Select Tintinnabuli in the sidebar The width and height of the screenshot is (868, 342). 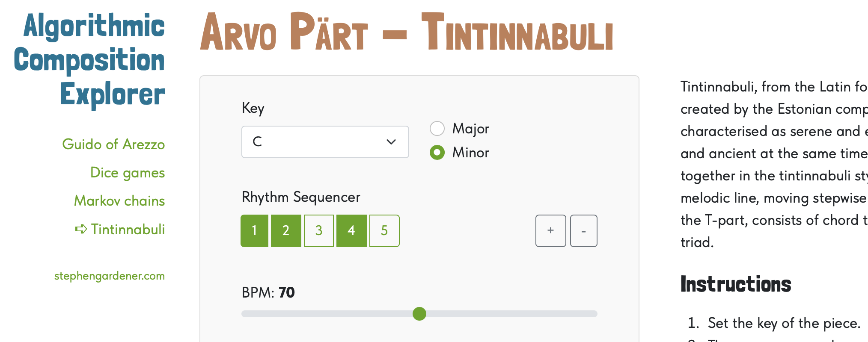pos(128,230)
